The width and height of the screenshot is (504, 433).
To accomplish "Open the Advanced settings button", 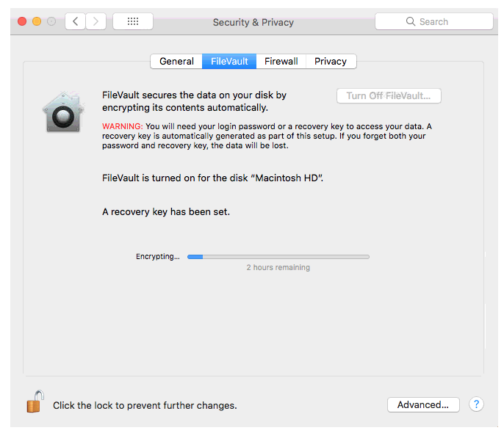I will click(x=423, y=404).
